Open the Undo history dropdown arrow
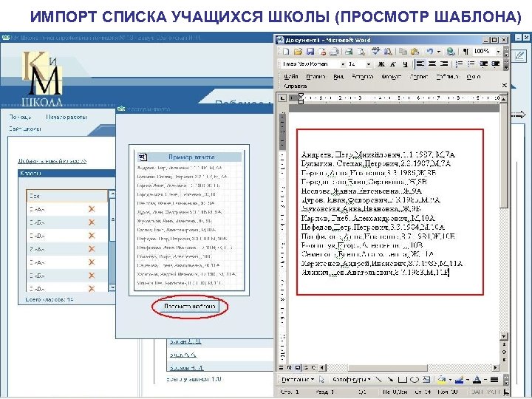532x399 pixels. click(x=438, y=52)
